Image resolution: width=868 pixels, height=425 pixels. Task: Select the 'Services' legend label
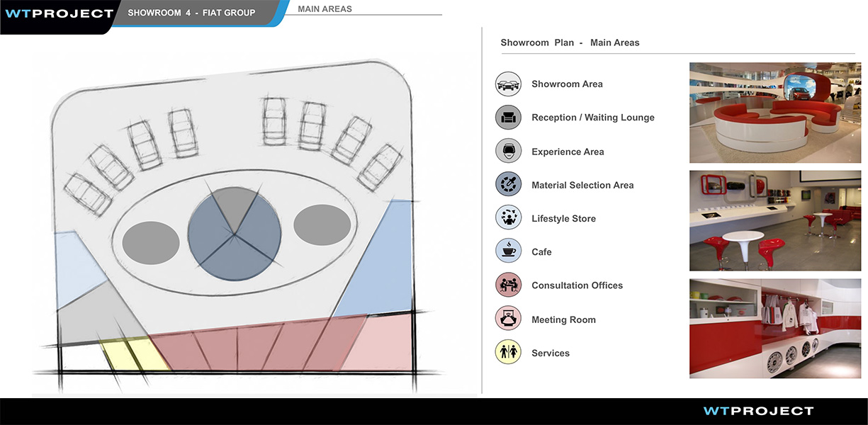551,353
